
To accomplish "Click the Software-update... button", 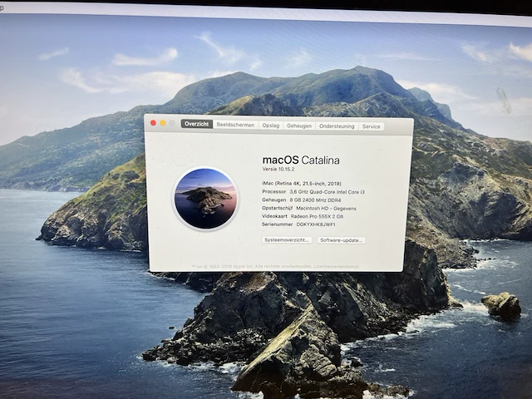I will click(341, 240).
